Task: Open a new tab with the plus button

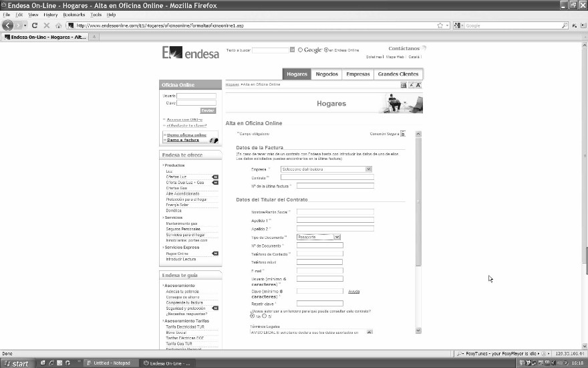Action: (x=94, y=37)
